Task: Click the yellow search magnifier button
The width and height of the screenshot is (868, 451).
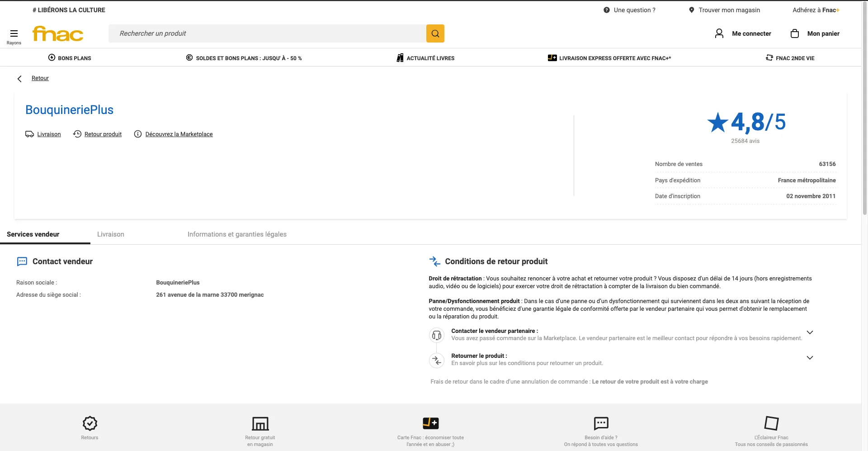Action: (435, 33)
